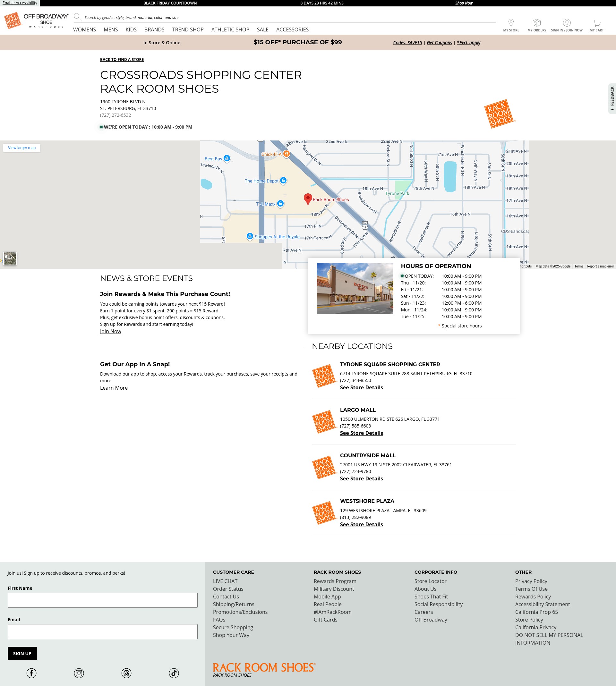Open the Feedback side tab
Screen dimensions: 616x686
point(612,98)
